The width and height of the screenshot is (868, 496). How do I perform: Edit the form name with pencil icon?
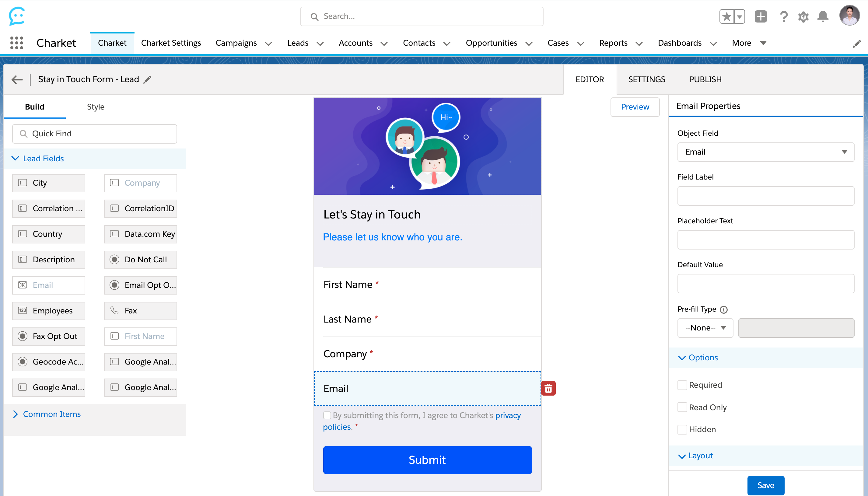[147, 79]
